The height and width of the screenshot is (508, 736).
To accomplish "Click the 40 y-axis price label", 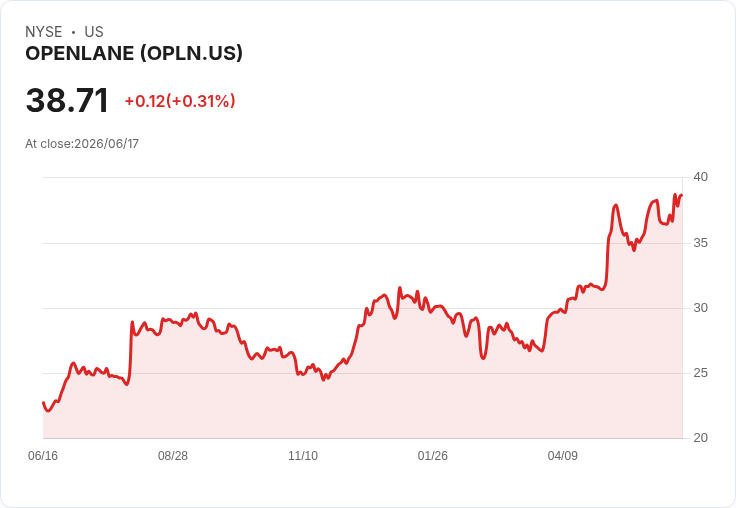I will pyautogui.click(x=701, y=177).
